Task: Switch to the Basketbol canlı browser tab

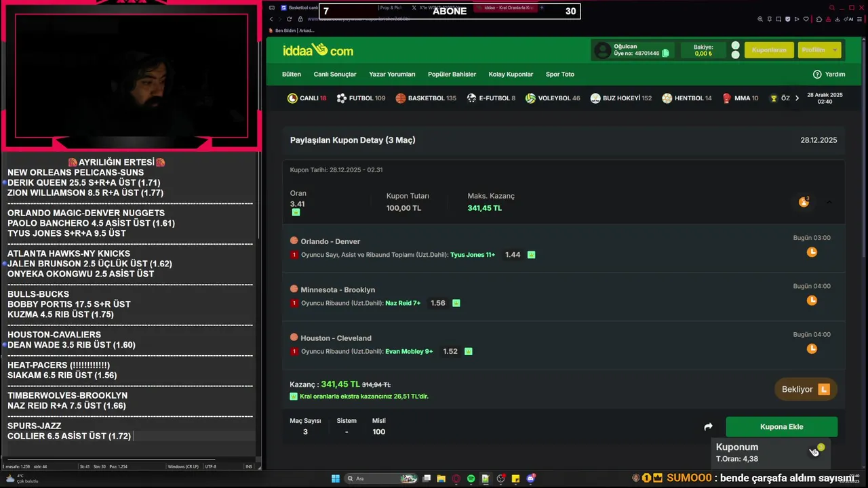Action: [298, 7]
